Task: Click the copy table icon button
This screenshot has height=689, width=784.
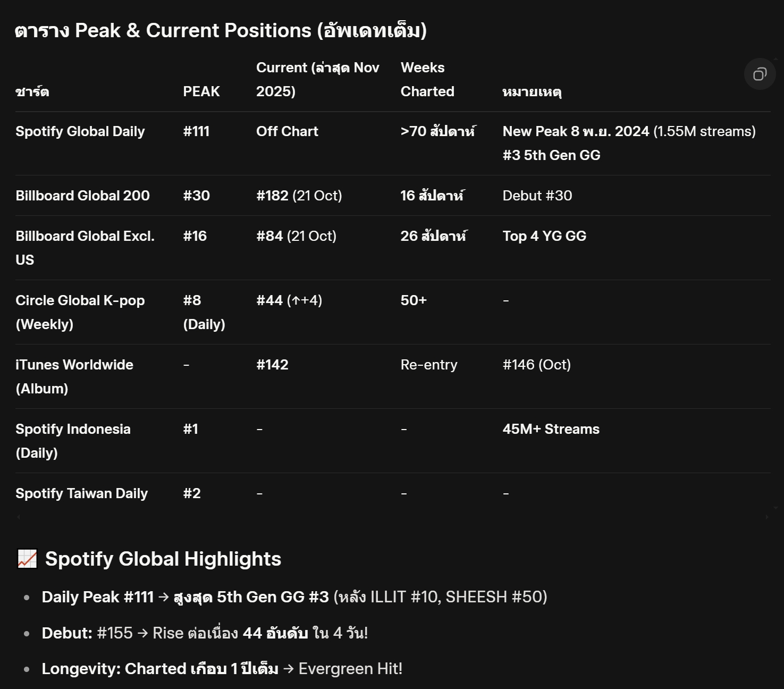Action: click(x=760, y=74)
